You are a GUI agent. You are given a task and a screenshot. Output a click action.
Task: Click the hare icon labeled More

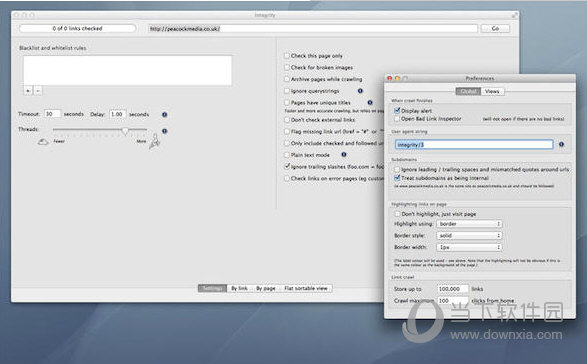tap(155, 141)
